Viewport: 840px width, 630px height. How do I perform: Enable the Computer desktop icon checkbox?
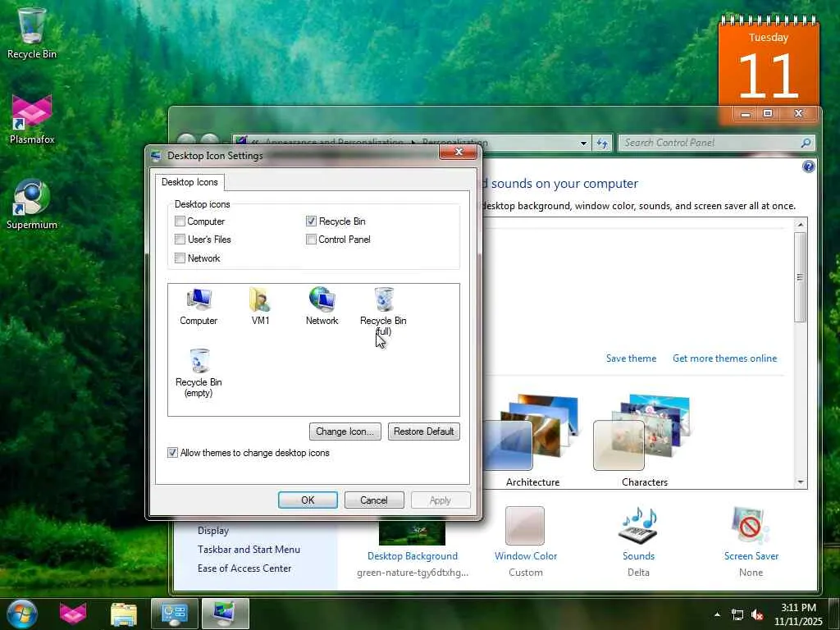point(180,221)
